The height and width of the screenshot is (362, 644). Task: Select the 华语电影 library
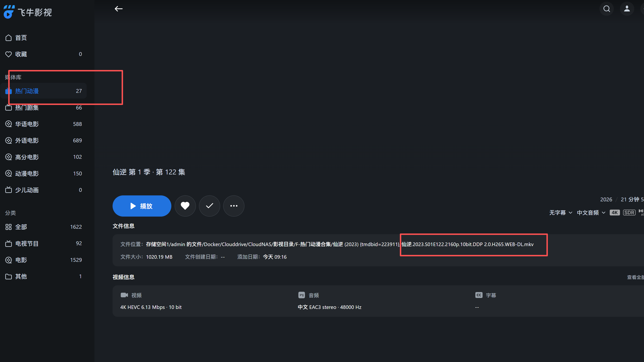pyautogui.click(x=27, y=124)
